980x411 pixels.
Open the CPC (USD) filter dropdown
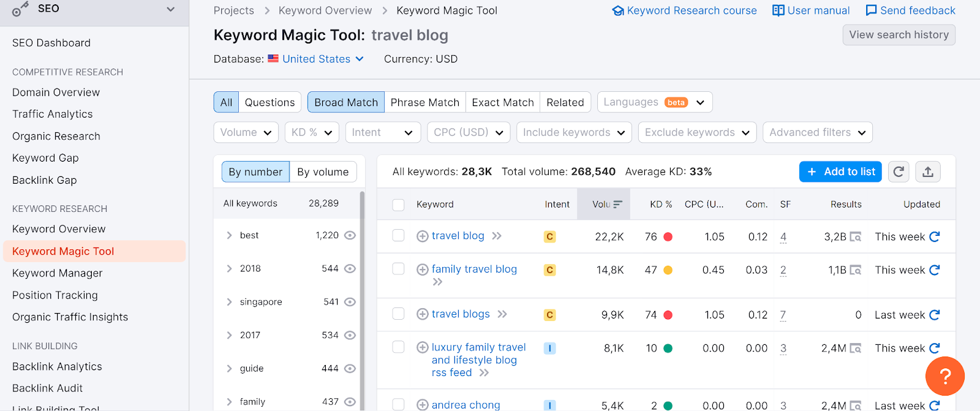click(x=469, y=132)
